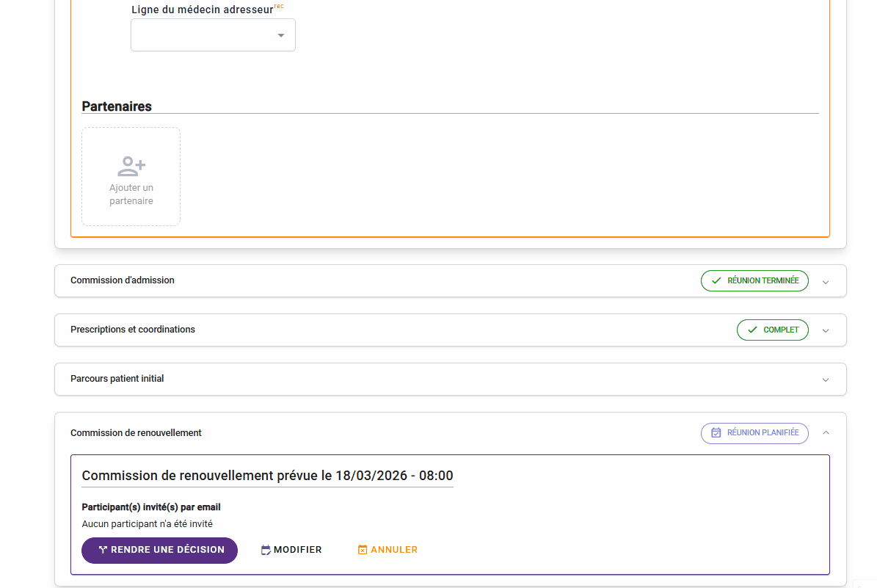The height and width of the screenshot is (588, 877).
Task: Click the add-person icon in Partenaires
Action: [131, 167]
